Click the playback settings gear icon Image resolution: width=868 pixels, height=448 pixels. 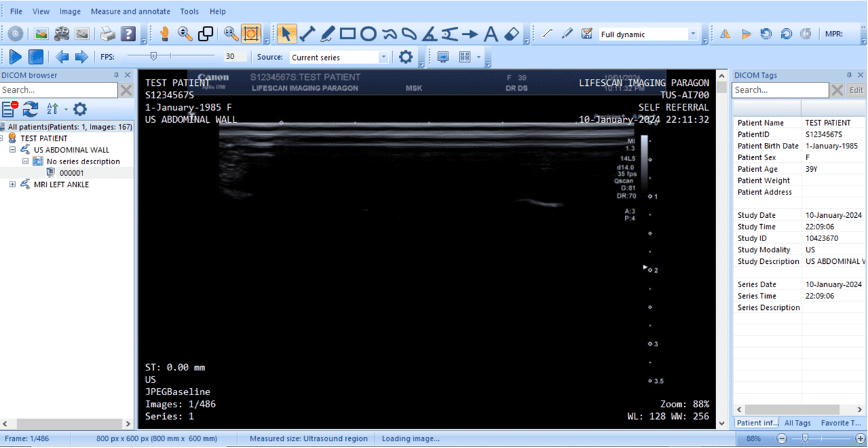[406, 57]
